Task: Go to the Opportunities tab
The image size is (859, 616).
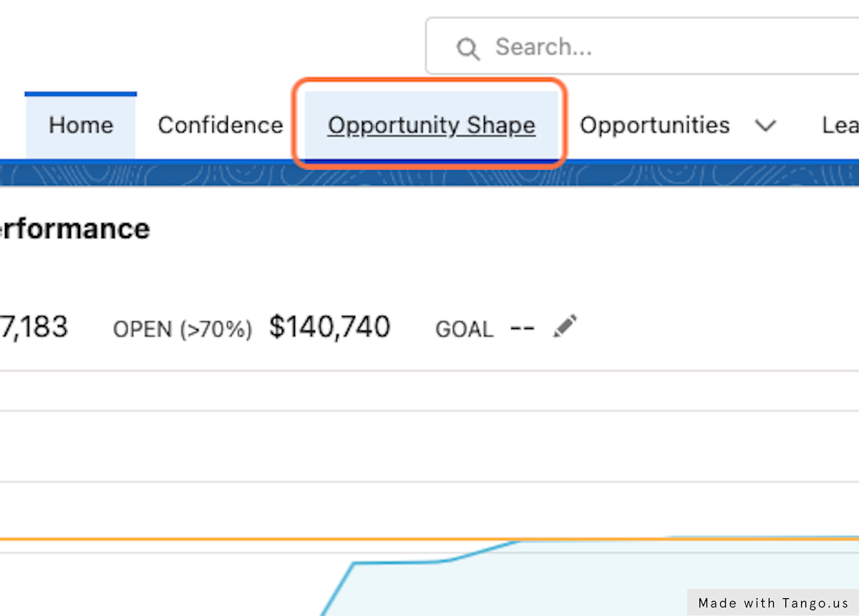Action: [x=654, y=125]
